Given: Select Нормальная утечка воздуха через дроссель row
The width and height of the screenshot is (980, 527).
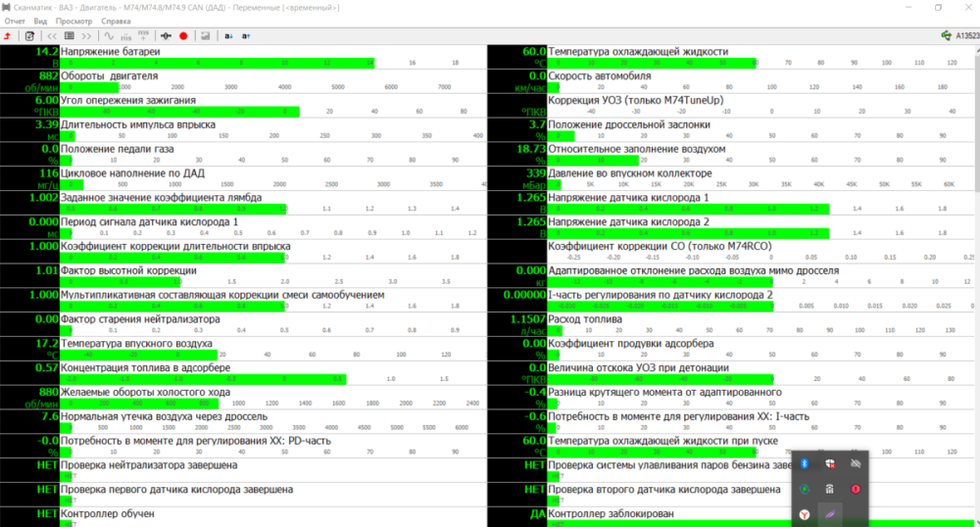Looking at the screenshot, I should [243, 422].
